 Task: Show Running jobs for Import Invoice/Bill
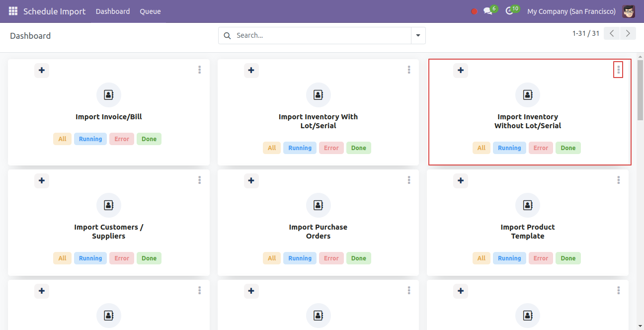[90, 139]
